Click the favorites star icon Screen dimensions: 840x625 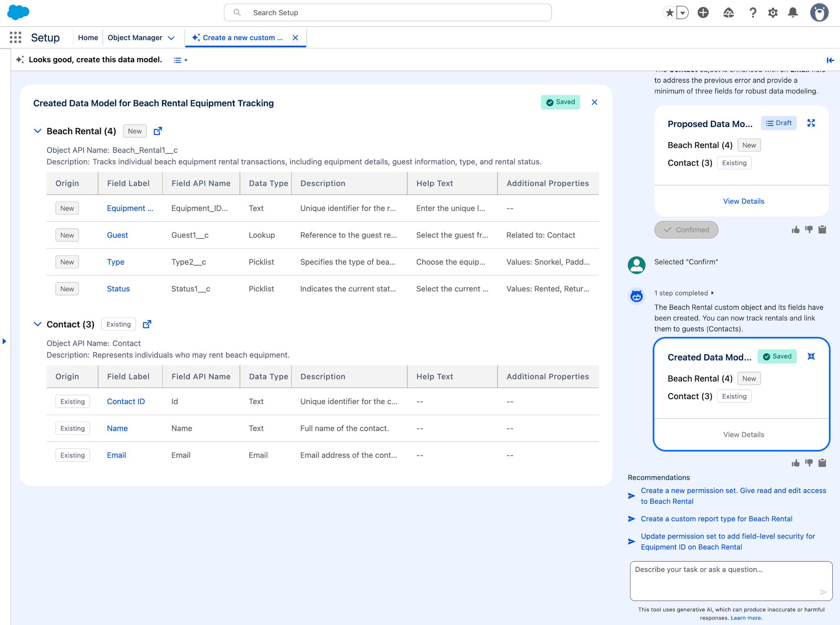click(x=670, y=13)
